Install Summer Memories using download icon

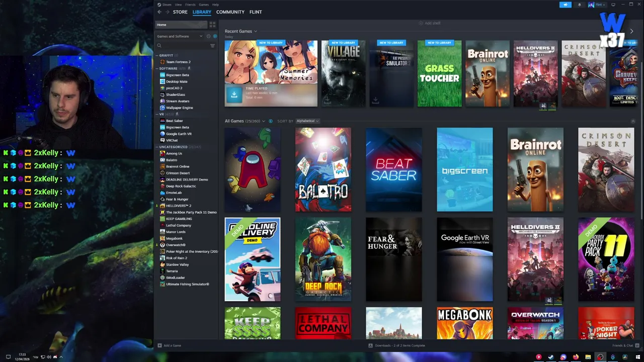pyautogui.click(x=233, y=94)
